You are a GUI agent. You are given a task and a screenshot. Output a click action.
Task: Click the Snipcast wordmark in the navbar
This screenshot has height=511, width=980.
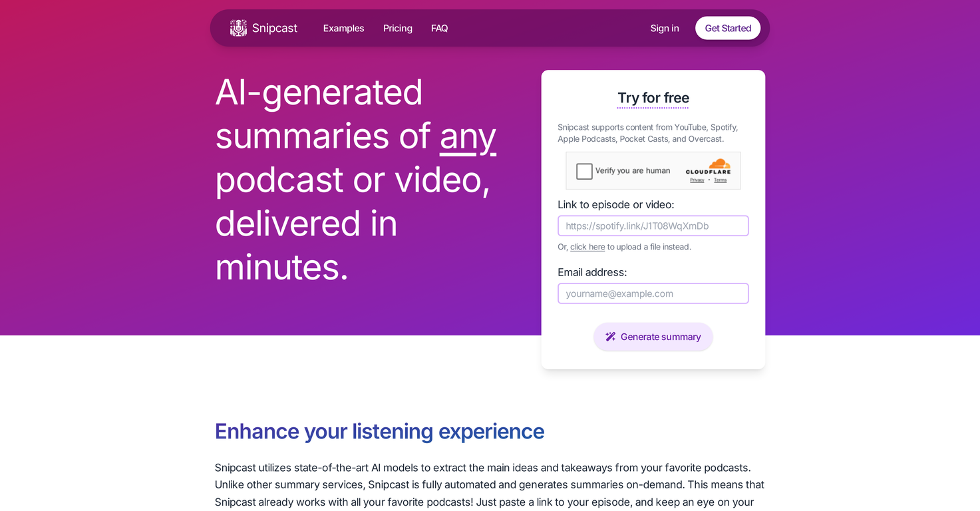(274, 28)
